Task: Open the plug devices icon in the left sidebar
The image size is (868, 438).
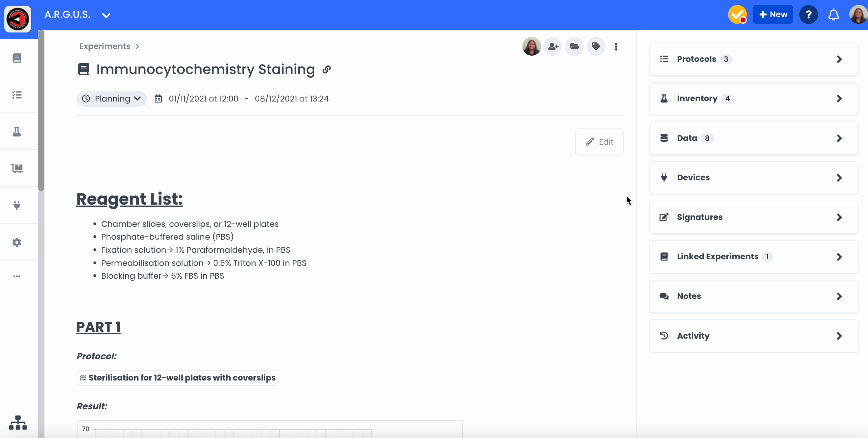Action: (17, 205)
